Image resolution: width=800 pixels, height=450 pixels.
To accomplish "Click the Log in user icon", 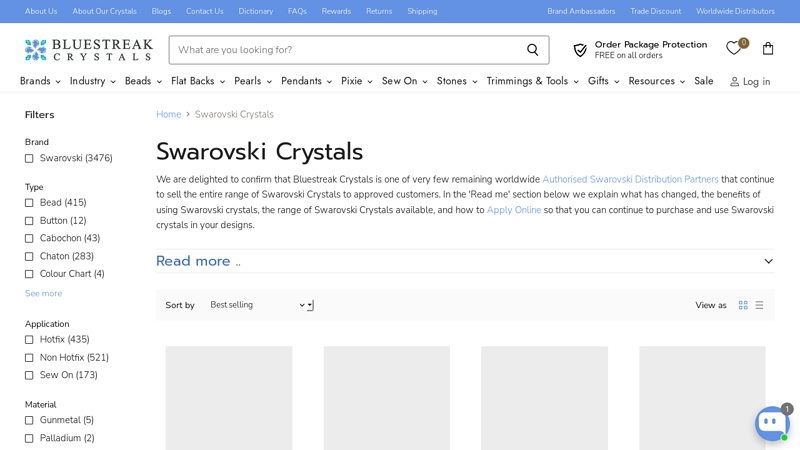I will pyautogui.click(x=734, y=82).
